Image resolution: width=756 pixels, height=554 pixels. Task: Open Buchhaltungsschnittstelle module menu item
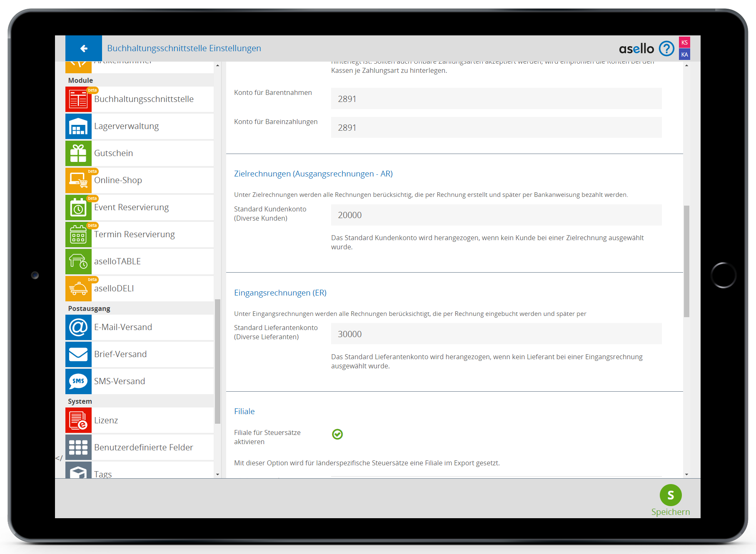click(x=144, y=99)
